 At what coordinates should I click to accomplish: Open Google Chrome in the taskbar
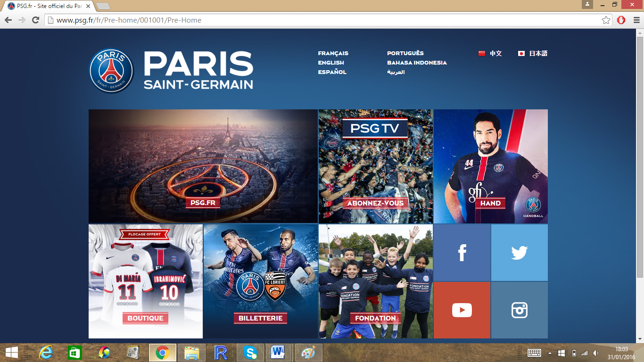(x=163, y=353)
